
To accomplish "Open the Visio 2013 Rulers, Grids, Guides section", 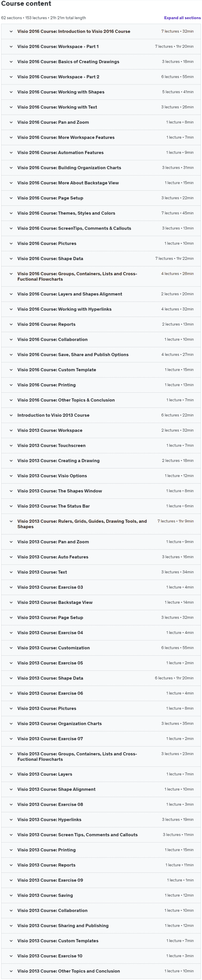I will click(x=101, y=524).
